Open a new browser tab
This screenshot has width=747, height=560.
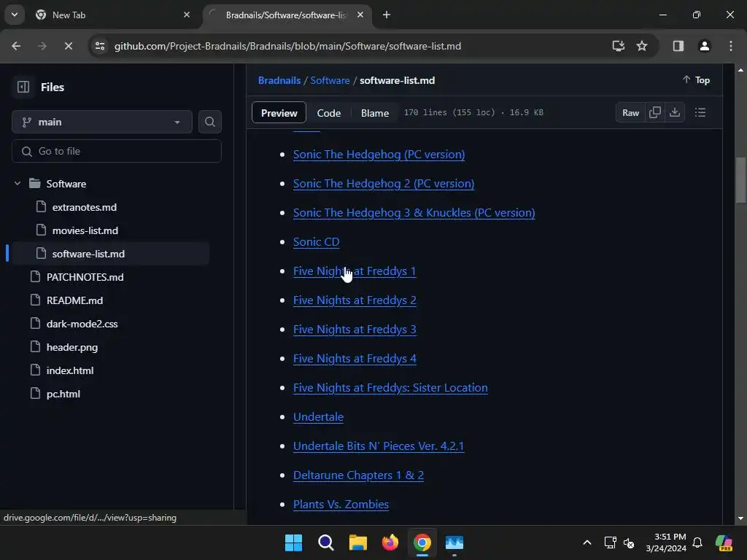(387, 15)
